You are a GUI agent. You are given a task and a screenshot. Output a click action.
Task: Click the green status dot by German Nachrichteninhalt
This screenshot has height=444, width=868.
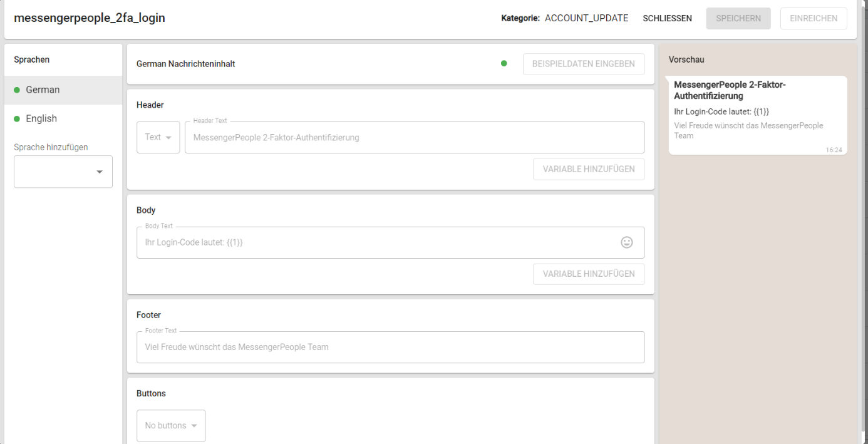coord(504,63)
